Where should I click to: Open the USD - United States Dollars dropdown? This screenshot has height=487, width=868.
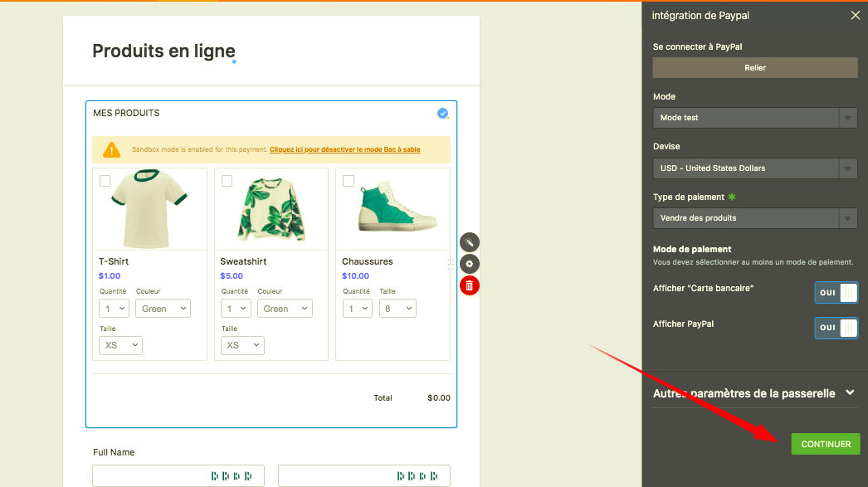755,168
